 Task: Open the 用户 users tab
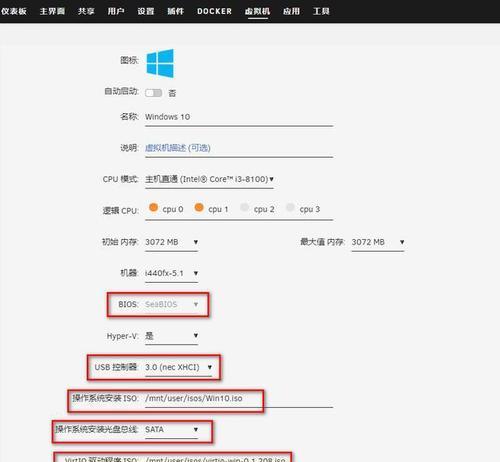[116, 11]
